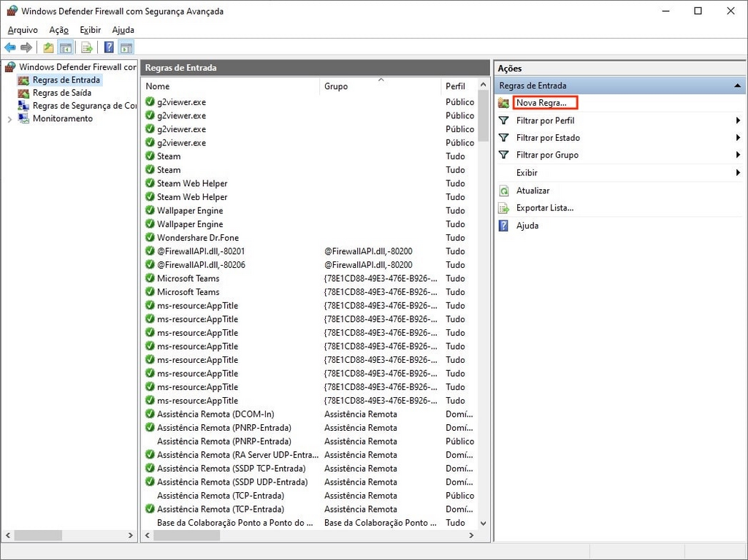Open Exportar Lista via its toolbar icon
This screenshot has width=748, height=560.
pyautogui.click(x=87, y=47)
